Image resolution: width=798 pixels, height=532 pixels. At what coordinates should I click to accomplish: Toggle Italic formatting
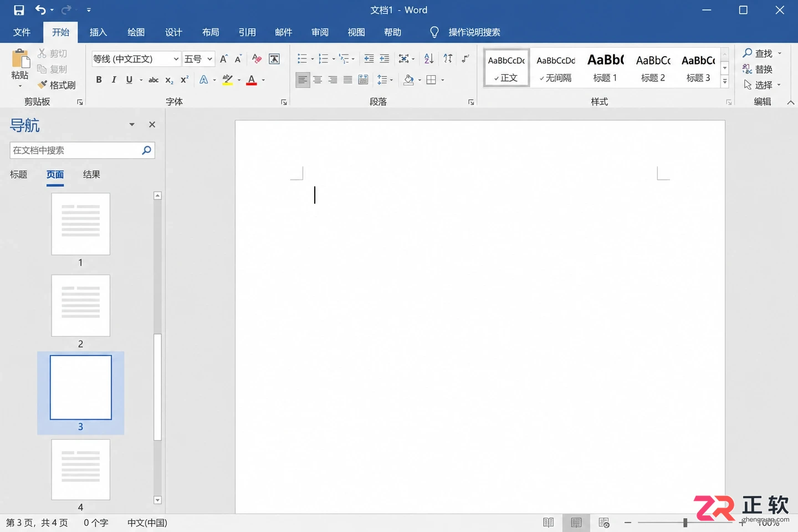click(114, 80)
